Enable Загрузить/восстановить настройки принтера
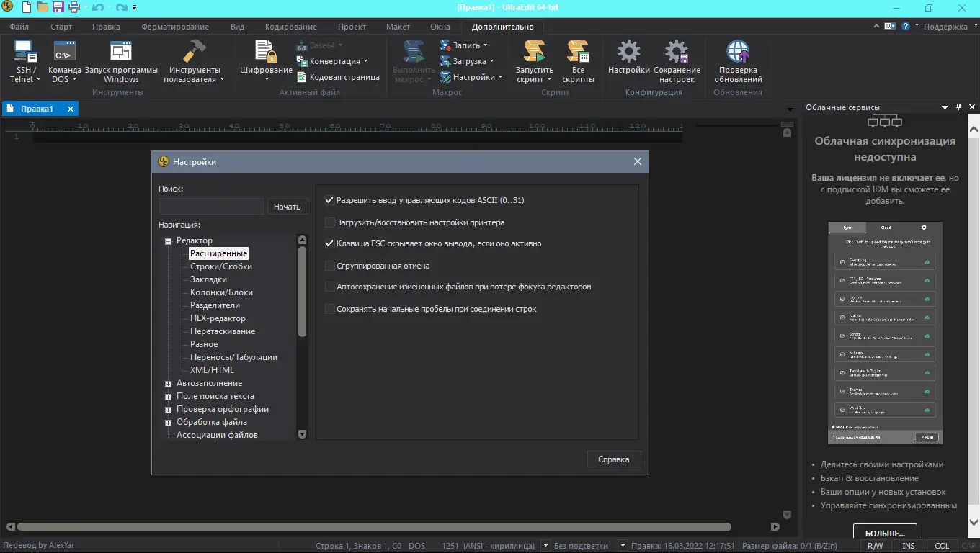 tap(330, 222)
